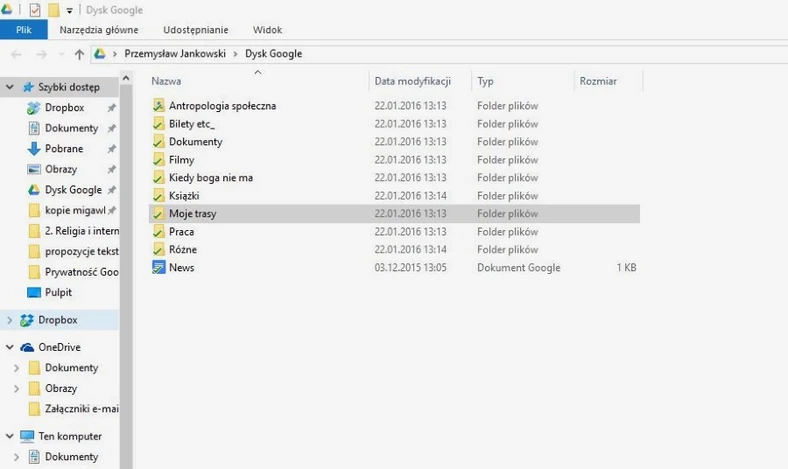This screenshot has height=469, width=788.
Task: Open Dropbox under Szybki dostęp
Action: pos(64,108)
